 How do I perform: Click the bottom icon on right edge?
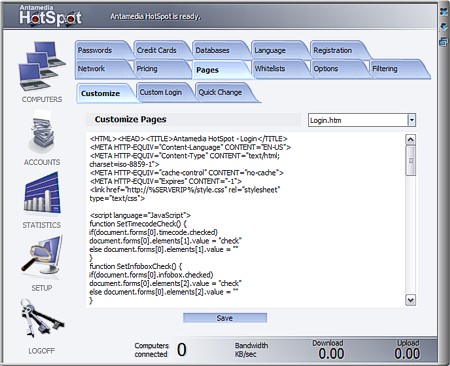[x=444, y=42]
